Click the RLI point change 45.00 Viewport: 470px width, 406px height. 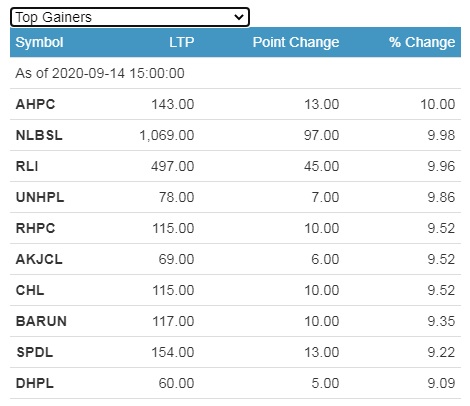[321, 166]
